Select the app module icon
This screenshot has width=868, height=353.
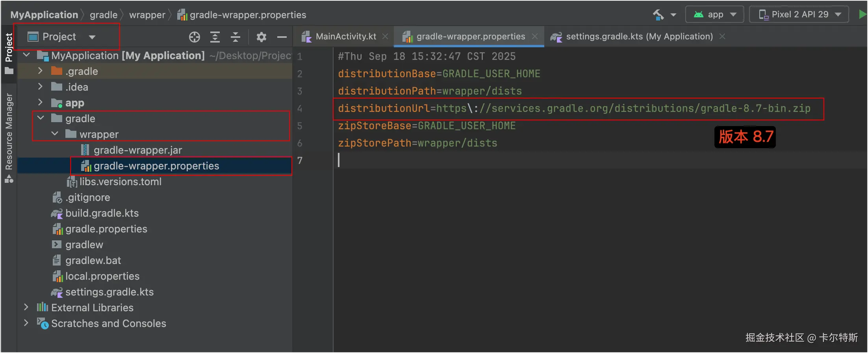coord(57,103)
